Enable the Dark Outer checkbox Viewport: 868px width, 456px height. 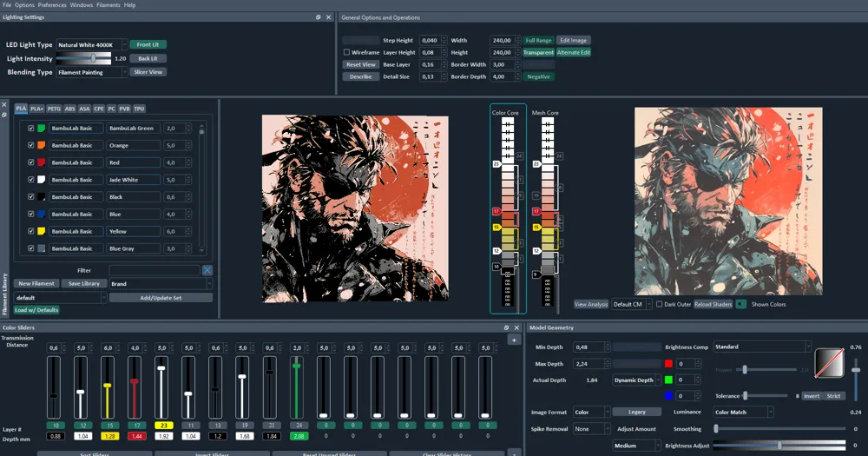coord(660,304)
